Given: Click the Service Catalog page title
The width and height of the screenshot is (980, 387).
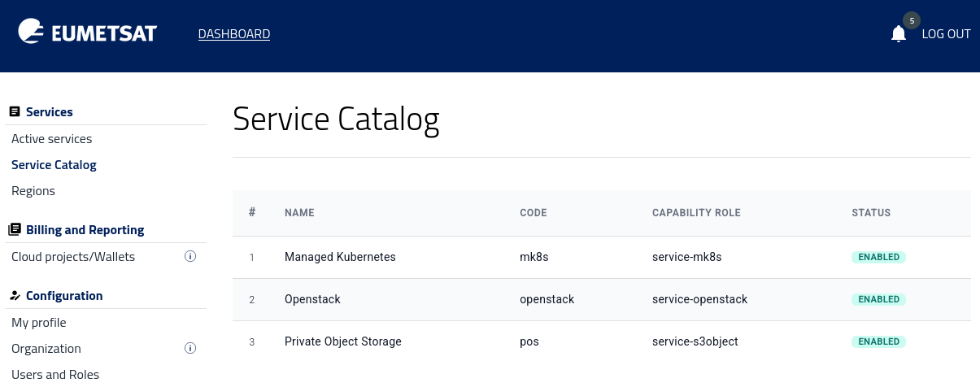Looking at the screenshot, I should click(336, 119).
